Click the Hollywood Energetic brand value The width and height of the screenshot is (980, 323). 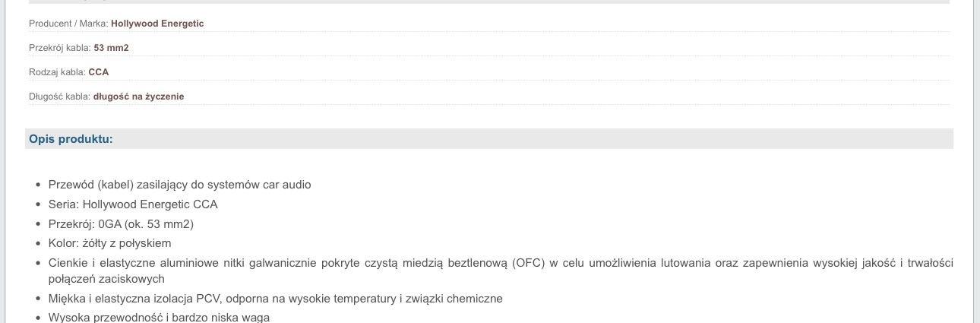(x=157, y=24)
